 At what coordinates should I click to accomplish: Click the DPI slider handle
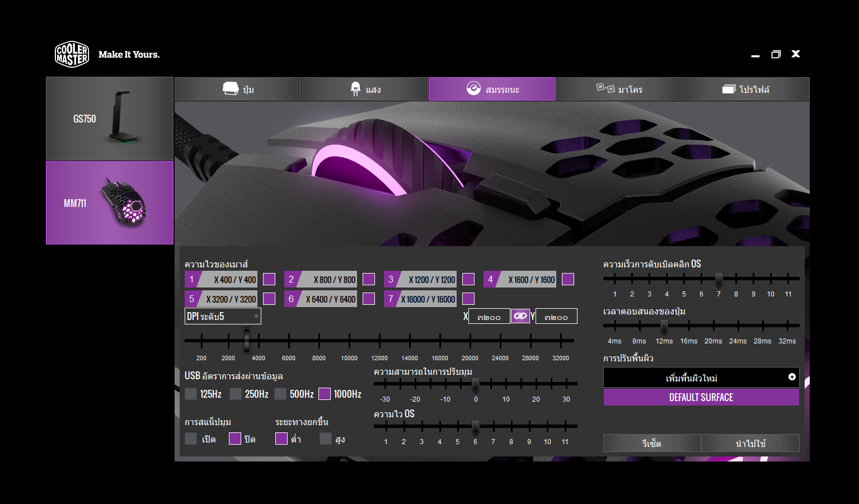tap(247, 340)
